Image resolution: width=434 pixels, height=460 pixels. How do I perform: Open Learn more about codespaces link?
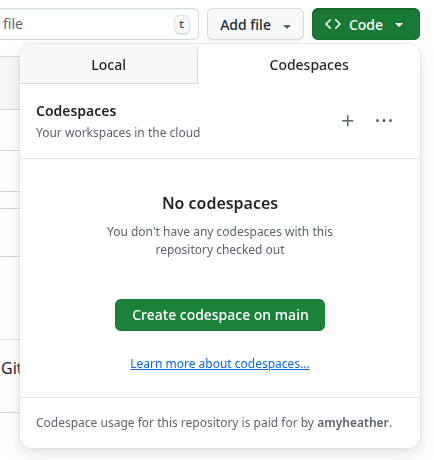[220, 364]
